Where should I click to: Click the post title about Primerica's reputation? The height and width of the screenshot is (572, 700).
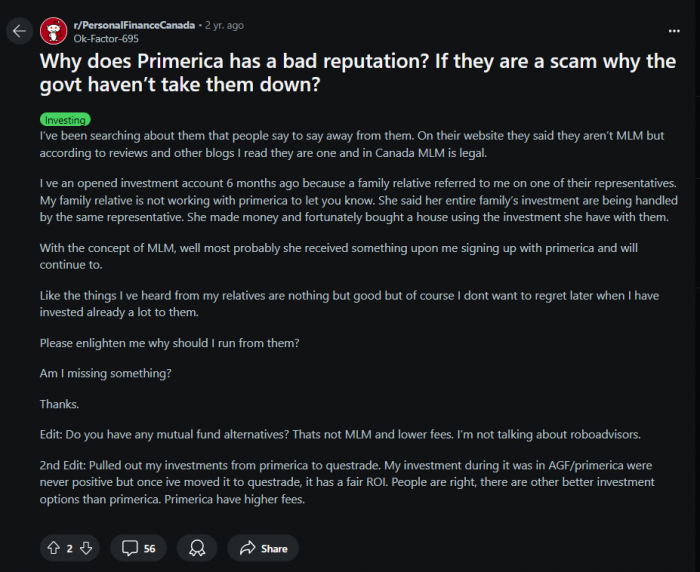click(x=358, y=73)
